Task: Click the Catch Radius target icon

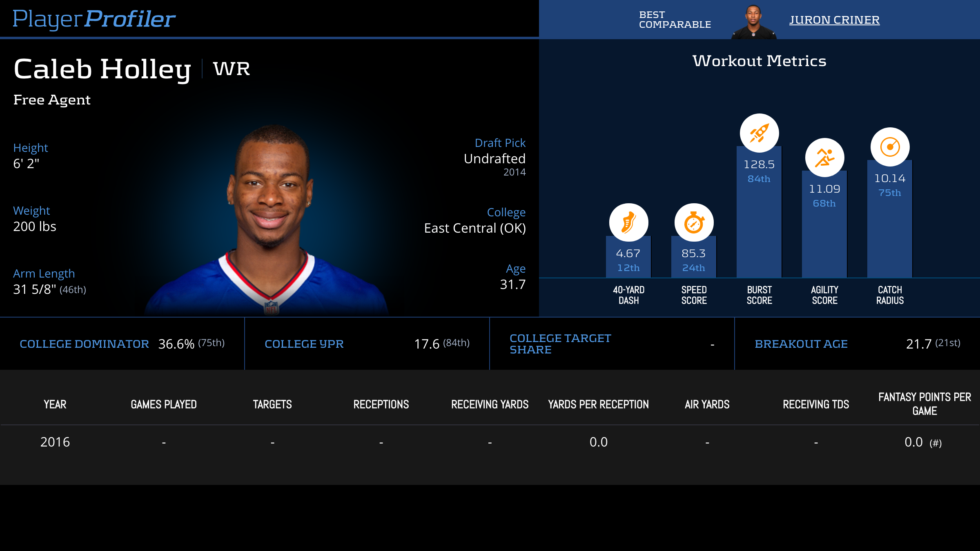Action: pyautogui.click(x=890, y=147)
